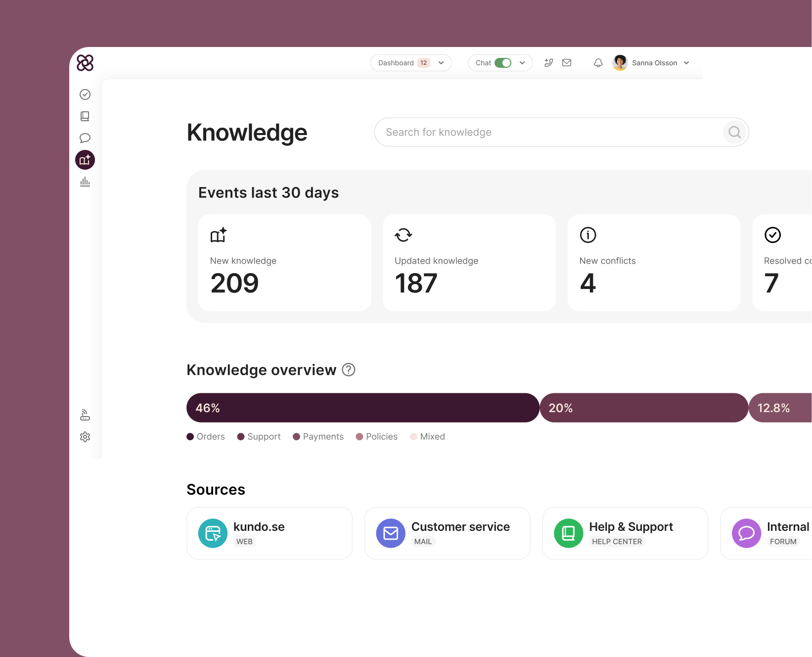
Task: Click the FORUM tag under Internal
Action: 783,542
